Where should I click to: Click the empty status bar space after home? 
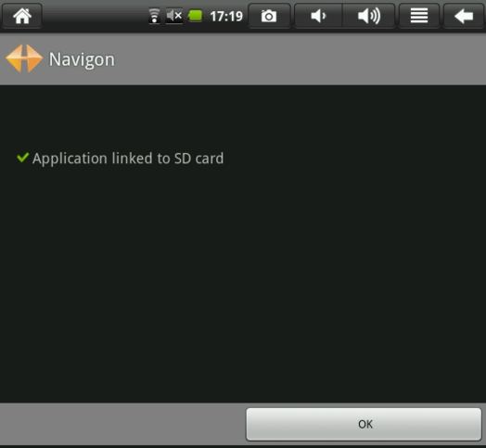95,16
